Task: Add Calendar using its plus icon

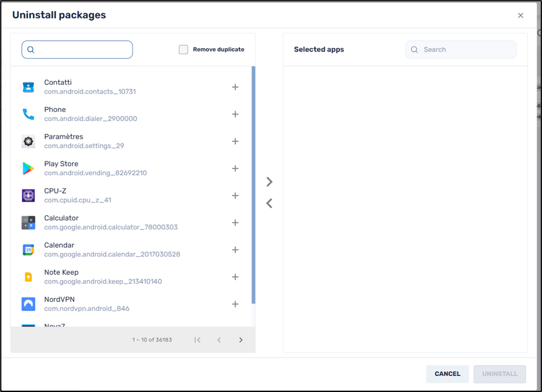Action: pyautogui.click(x=235, y=250)
